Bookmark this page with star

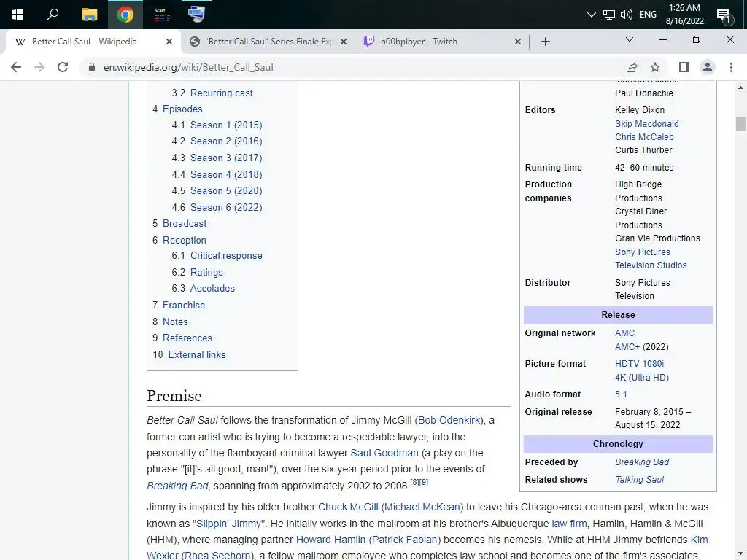click(655, 67)
